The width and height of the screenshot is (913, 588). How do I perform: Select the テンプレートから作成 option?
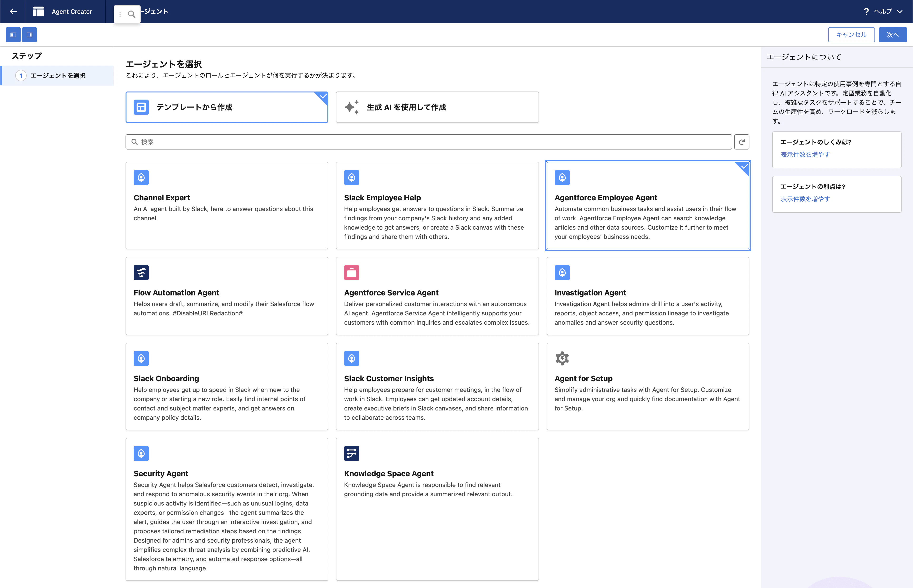tap(227, 107)
